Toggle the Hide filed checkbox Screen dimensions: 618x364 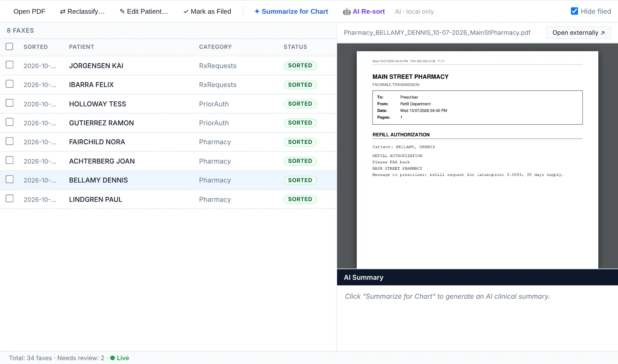click(x=574, y=11)
